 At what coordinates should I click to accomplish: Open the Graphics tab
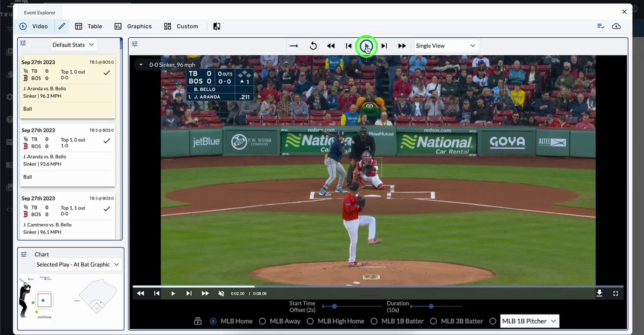coord(133,27)
